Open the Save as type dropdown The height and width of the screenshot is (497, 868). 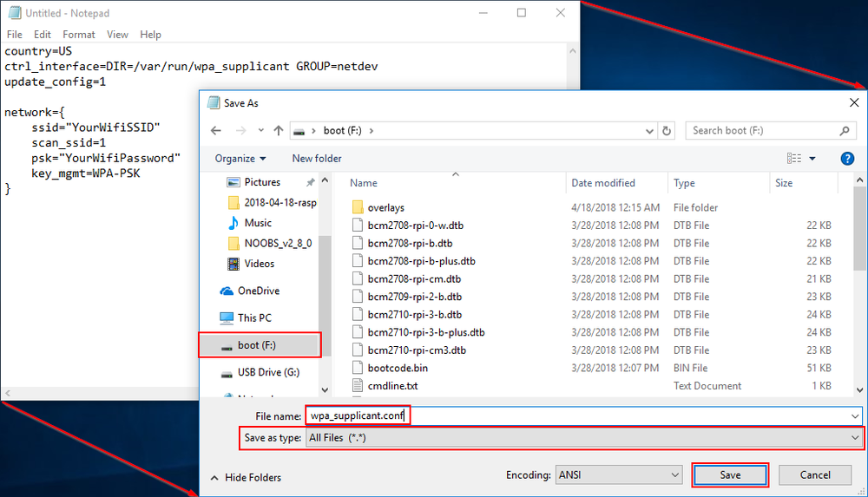[583, 438]
